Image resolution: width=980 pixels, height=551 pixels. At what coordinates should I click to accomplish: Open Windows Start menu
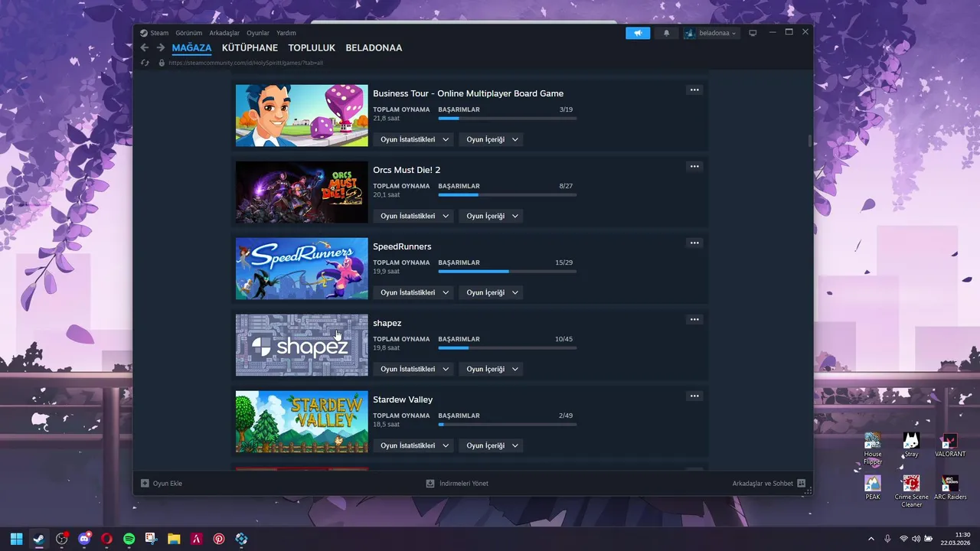coord(16,539)
